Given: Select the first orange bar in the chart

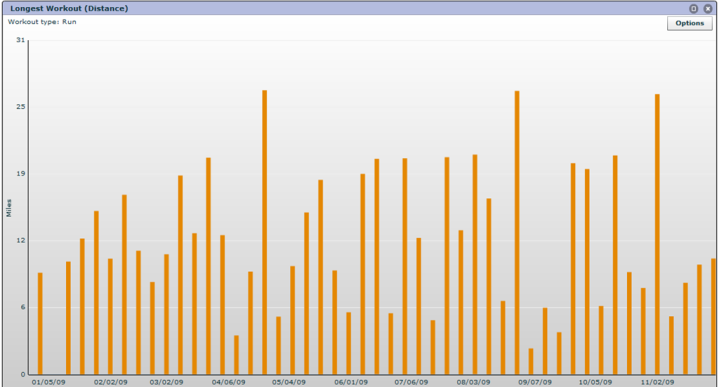Looking at the screenshot, I should coord(40,324).
